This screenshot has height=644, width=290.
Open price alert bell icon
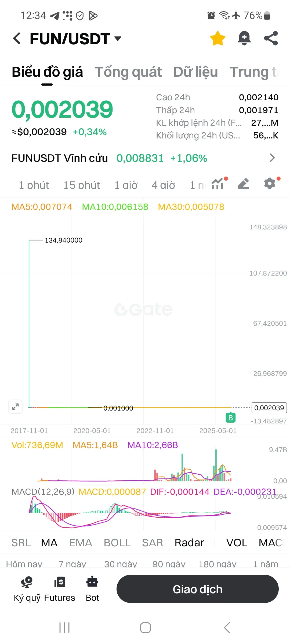point(244,38)
